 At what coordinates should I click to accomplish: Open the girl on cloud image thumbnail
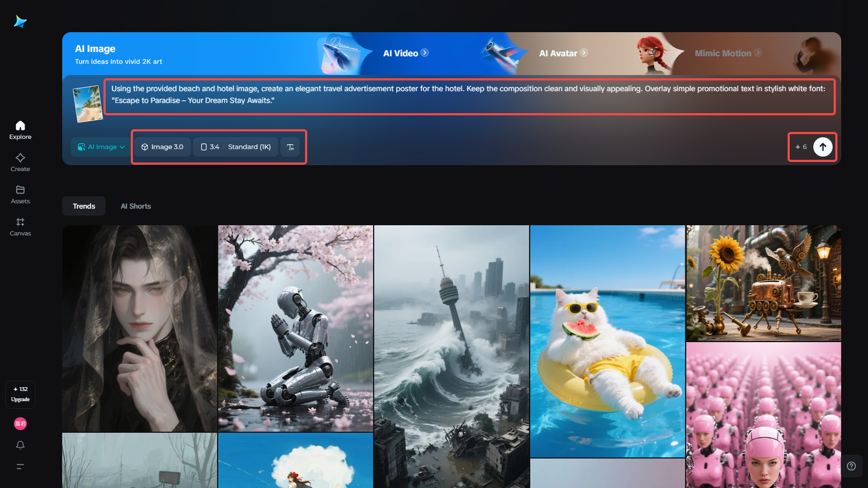pyautogui.click(x=295, y=461)
